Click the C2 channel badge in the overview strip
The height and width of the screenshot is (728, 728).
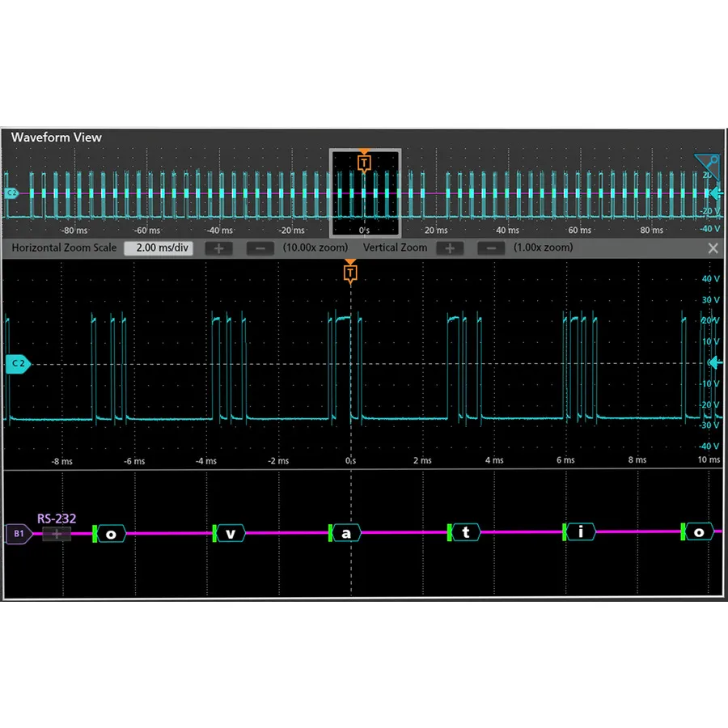10,193
